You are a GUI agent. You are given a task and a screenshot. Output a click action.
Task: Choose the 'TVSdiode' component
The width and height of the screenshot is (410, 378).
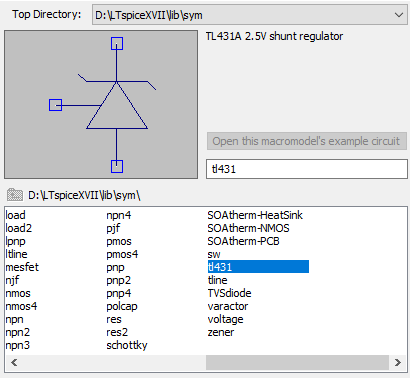point(229,293)
